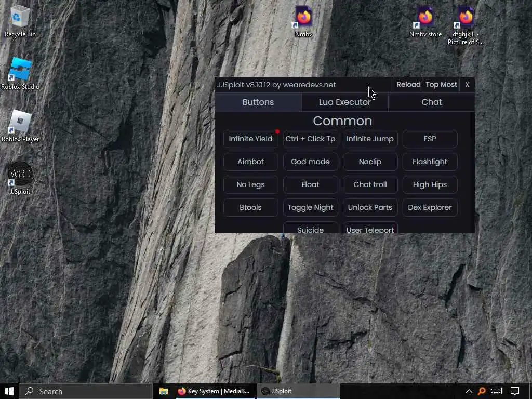The image size is (532, 399).
Task: Open the Recycle Bin desktop icon
Action: click(20, 21)
